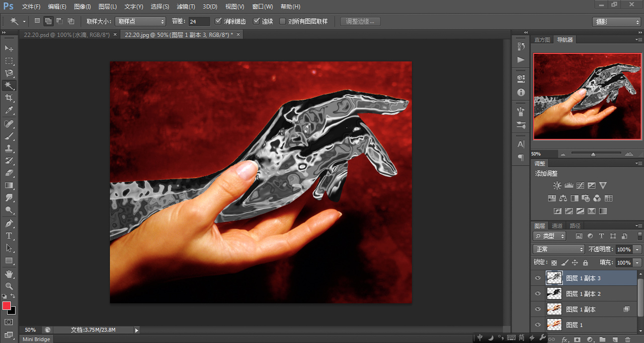Toggle the anti-alias checkbox
This screenshot has width=644, height=343.
tap(218, 21)
